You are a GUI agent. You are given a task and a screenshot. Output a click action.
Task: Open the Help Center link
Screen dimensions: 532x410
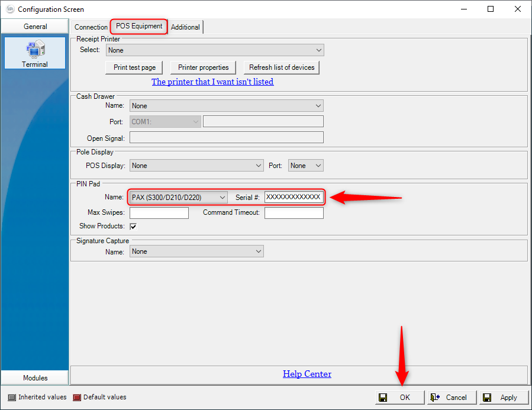[307, 374]
